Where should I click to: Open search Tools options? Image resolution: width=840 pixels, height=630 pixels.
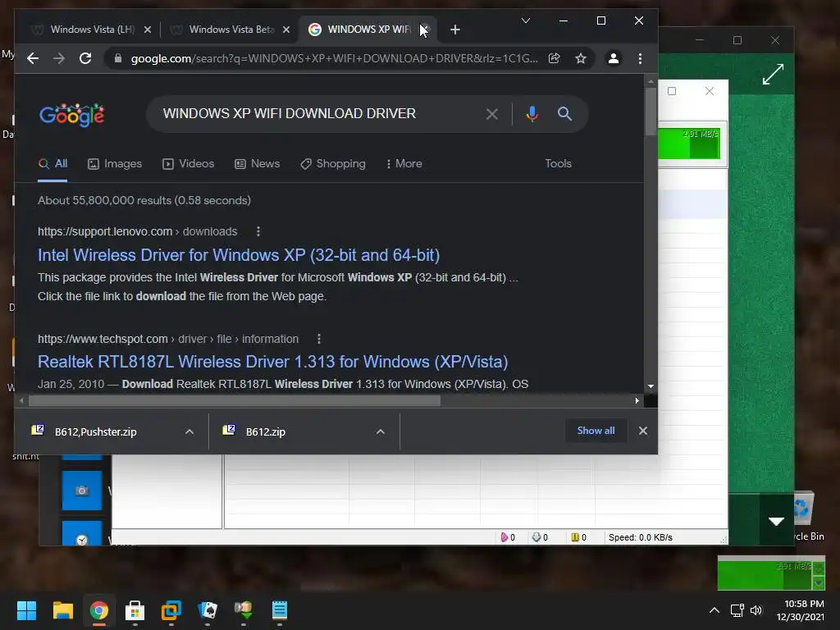tap(558, 163)
